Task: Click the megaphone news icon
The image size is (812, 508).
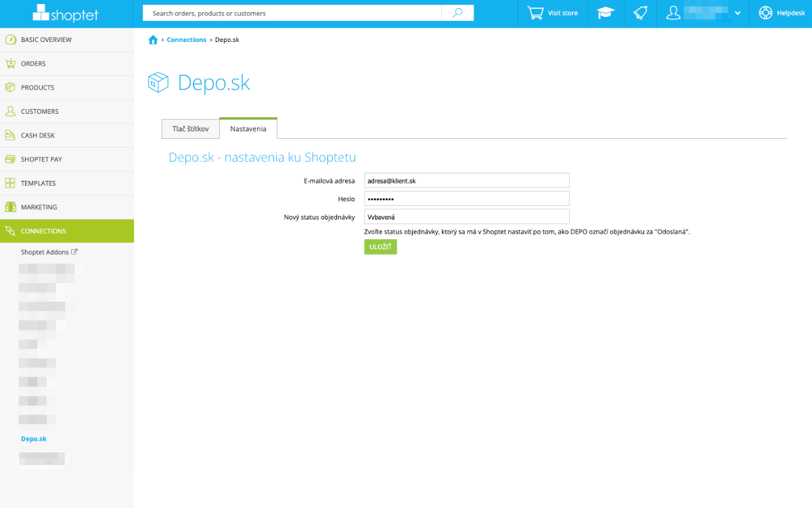Action: click(639, 13)
